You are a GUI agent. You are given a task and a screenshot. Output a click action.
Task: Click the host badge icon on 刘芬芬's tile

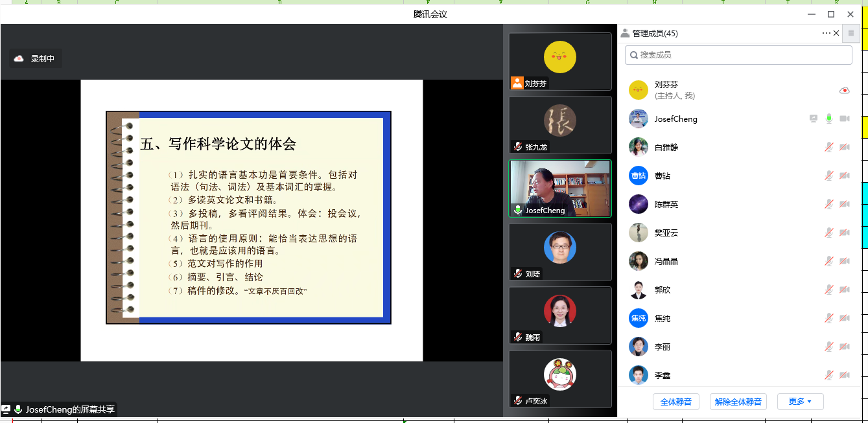point(517,83)
